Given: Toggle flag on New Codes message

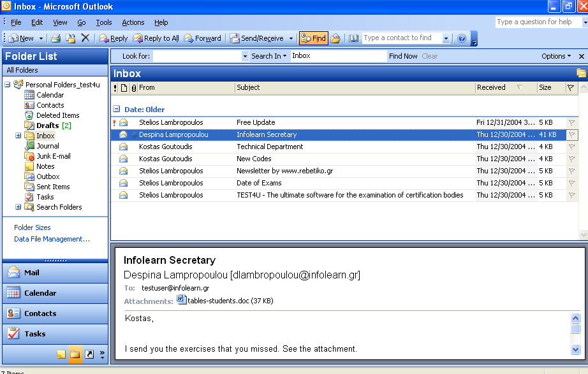Looking at the screenshot, I should click(571, 159).
